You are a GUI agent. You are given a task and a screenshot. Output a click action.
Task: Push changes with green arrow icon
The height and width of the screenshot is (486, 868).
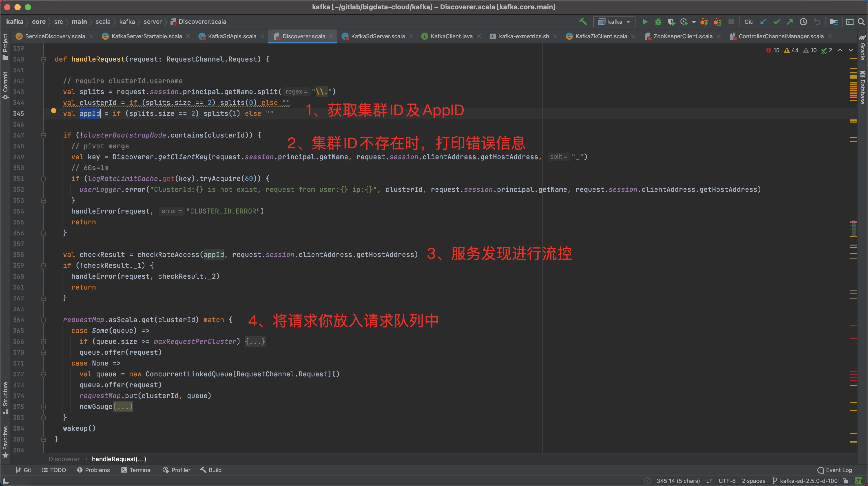(790, 22)
